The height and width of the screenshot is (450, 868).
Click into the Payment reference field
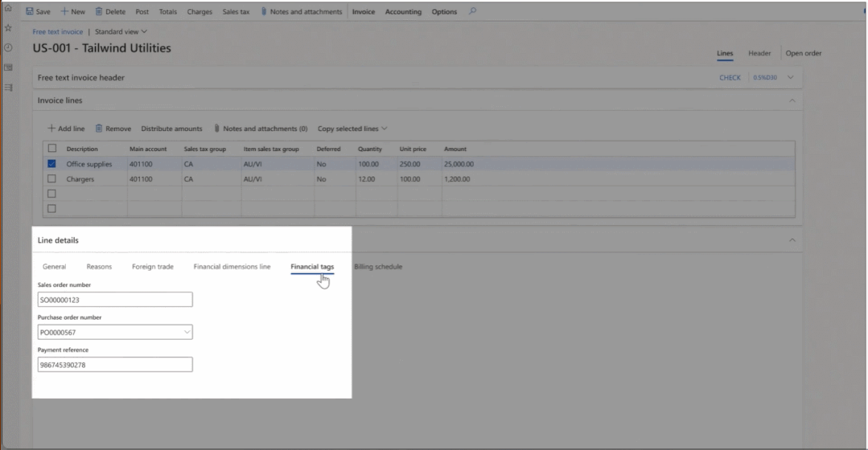[115, 365]
